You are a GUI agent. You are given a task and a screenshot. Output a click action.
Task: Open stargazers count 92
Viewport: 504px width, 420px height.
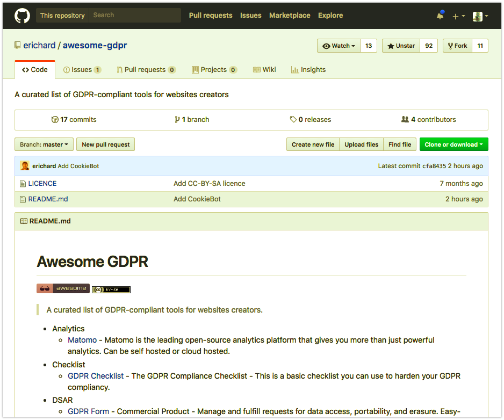(x=428, y=46)
